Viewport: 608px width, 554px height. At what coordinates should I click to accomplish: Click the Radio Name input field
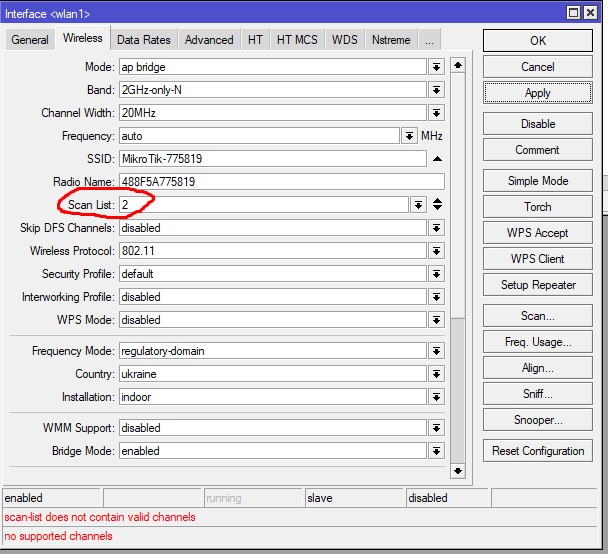click(x=282, y=181)
